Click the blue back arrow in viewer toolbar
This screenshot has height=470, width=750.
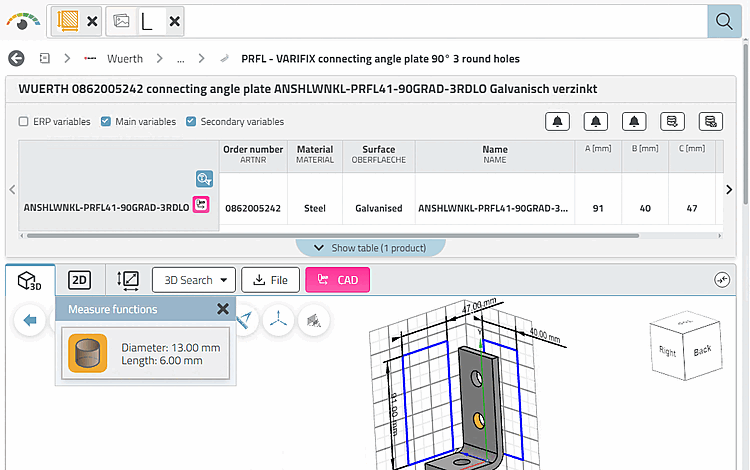pyautogui.click(x=30, y=320)
